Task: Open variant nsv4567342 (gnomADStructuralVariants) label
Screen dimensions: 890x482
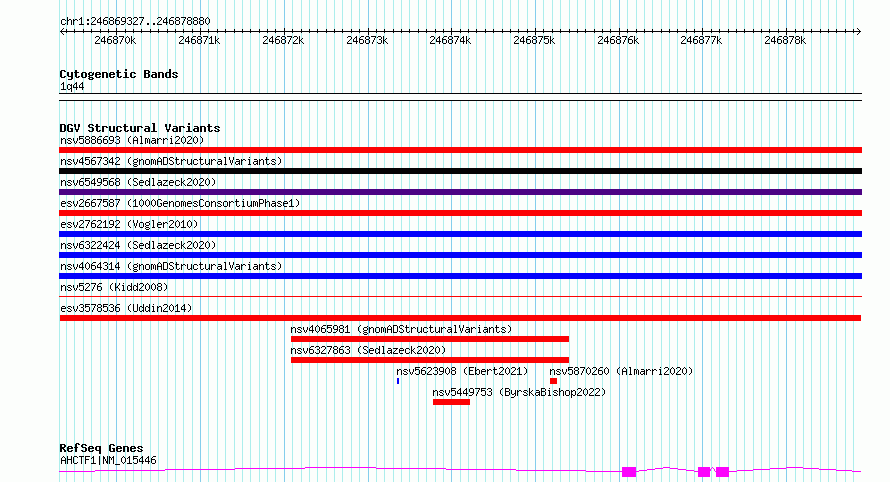Action: click(171, 161)
